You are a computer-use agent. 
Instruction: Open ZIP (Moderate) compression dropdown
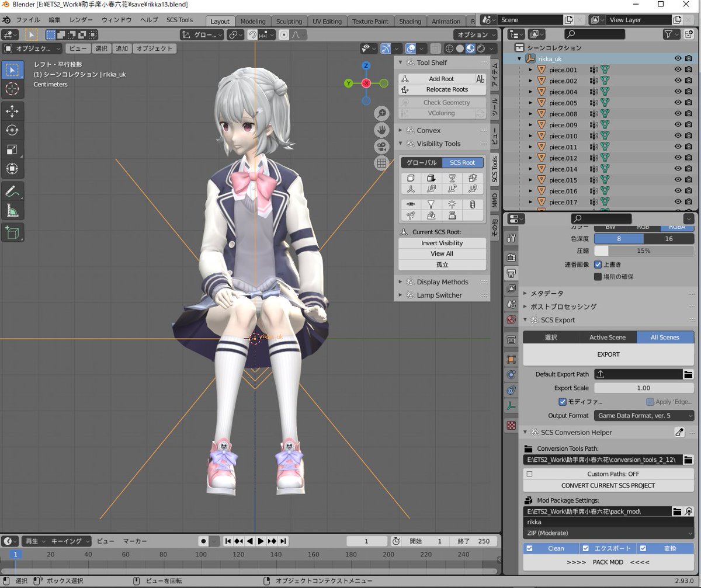[x=608, y=533]
